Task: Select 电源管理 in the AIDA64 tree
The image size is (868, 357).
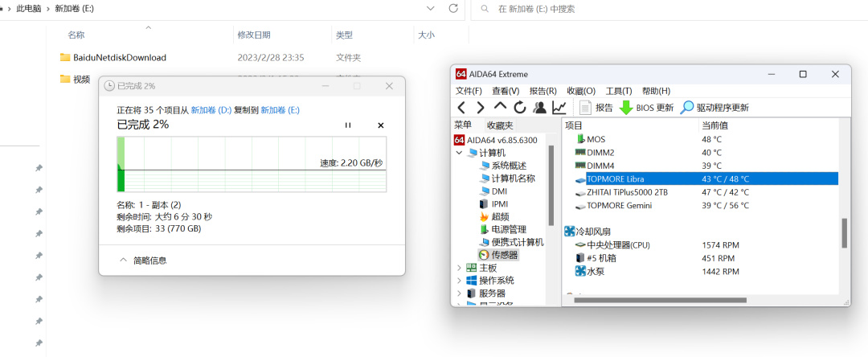Action: click(x=503, y=229)
